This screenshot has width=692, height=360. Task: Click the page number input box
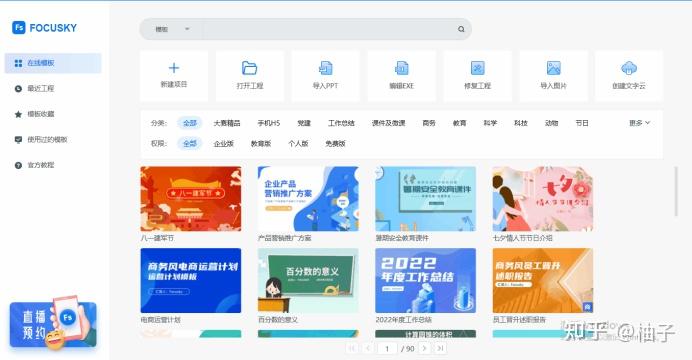pyautogui.click(x=387, y=349)
